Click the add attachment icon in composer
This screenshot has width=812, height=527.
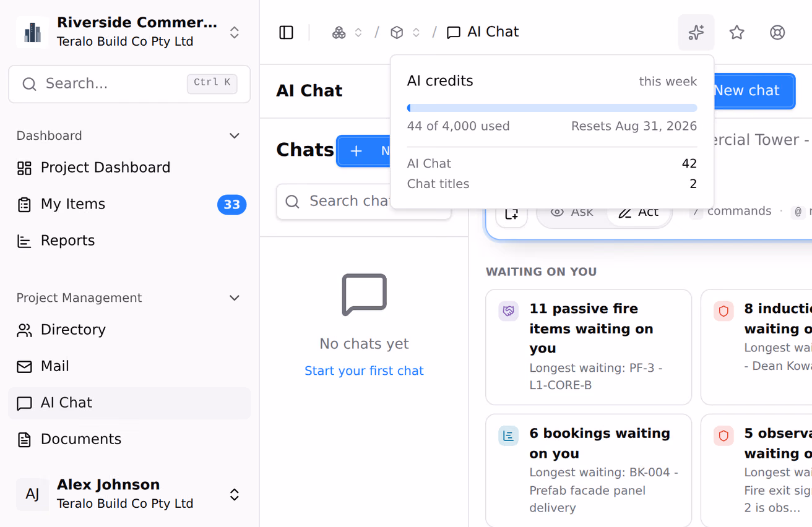click(x=511, y=213)
